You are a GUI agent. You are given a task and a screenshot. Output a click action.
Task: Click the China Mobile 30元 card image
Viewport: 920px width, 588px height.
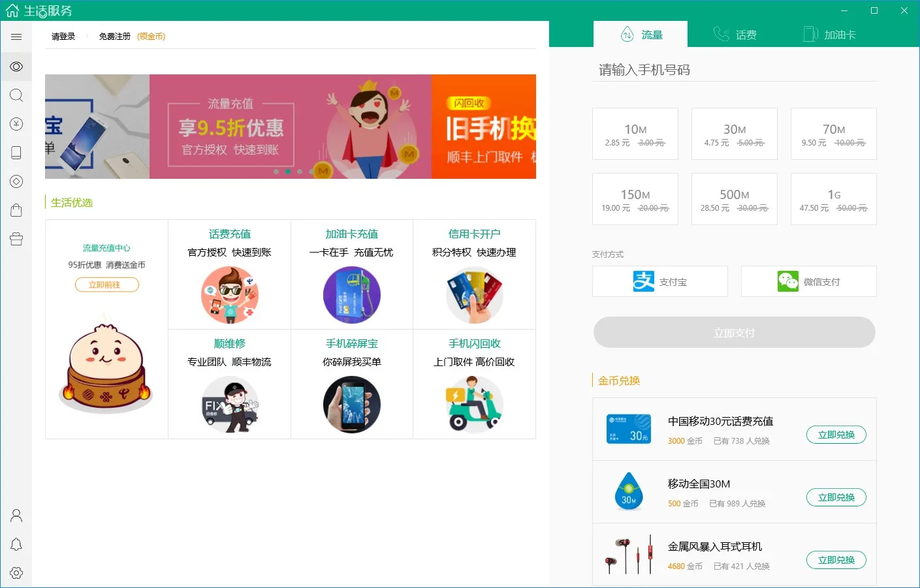tap(629, 429)
